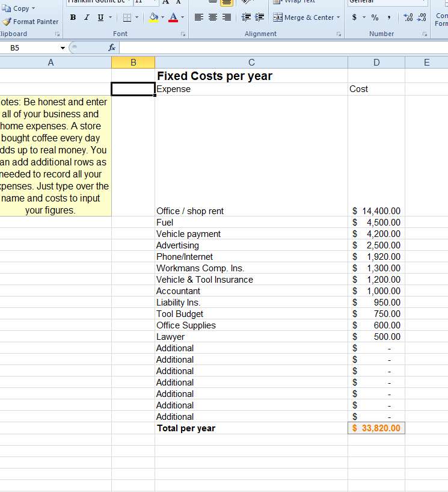Click the decrease indent icon
The width and height of the screenshot is (448, 492).
[x=246, y=17]
